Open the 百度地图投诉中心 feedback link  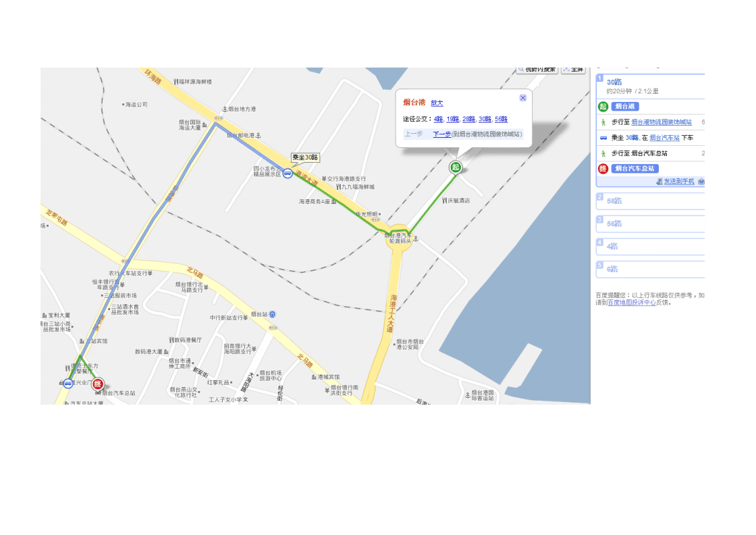tap(631, 303)
